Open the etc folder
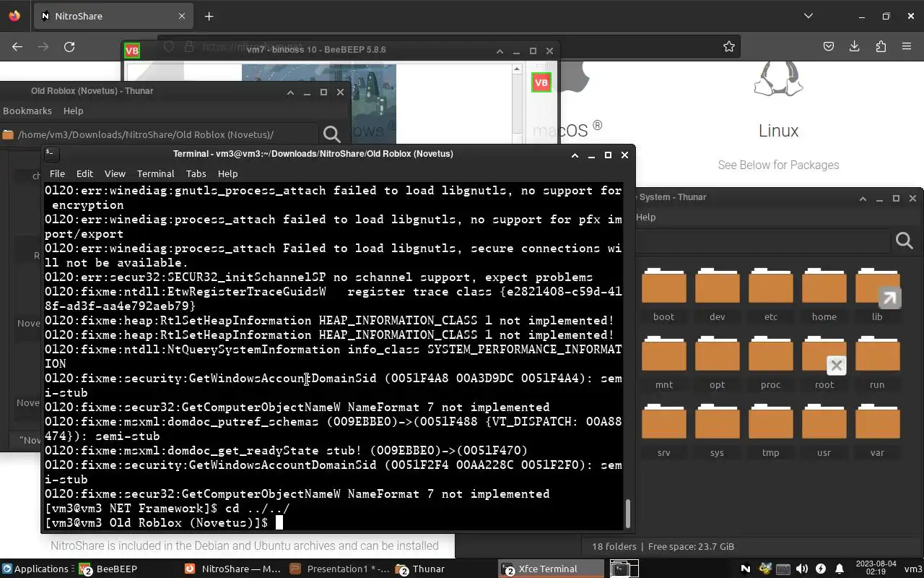Image resolution: width=924 pixels, height=578 pixels. (x=770, y=296)
